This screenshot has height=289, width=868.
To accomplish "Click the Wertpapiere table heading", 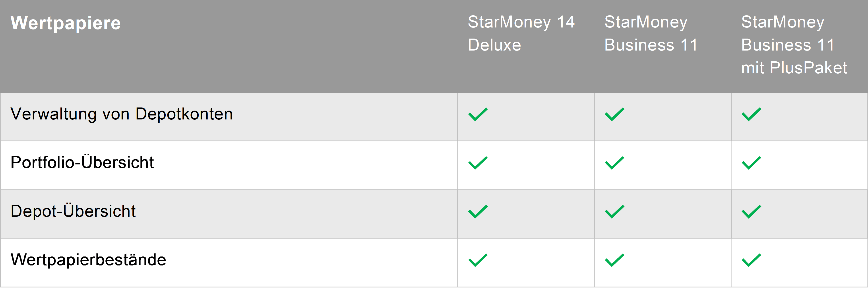I will [65, 23].
